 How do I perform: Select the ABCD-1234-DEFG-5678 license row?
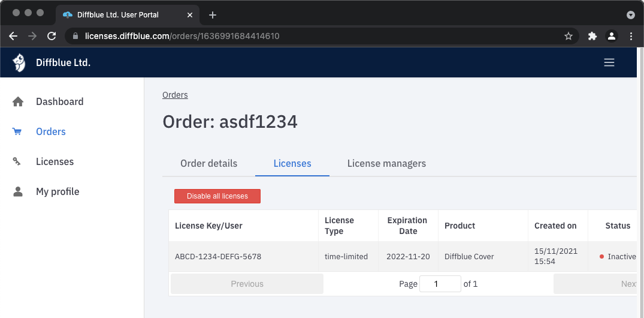pyautogui.click(x=218, y=256)
